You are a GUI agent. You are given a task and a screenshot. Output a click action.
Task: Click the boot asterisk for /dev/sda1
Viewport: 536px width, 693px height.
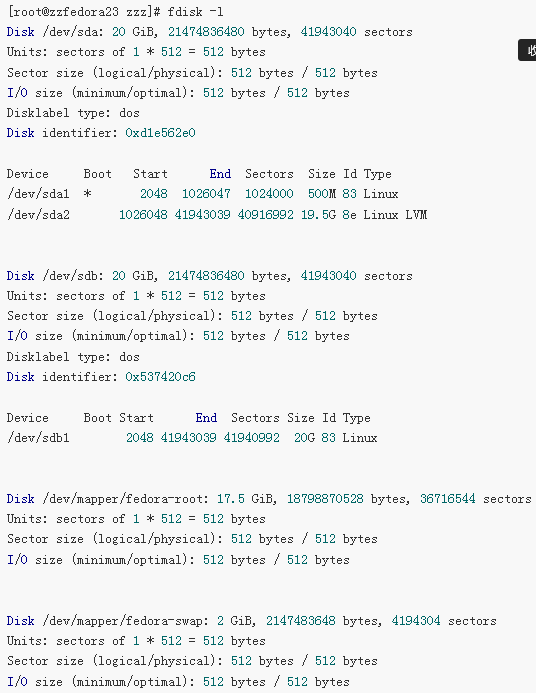pyautogui.click(x=87, y=194)
